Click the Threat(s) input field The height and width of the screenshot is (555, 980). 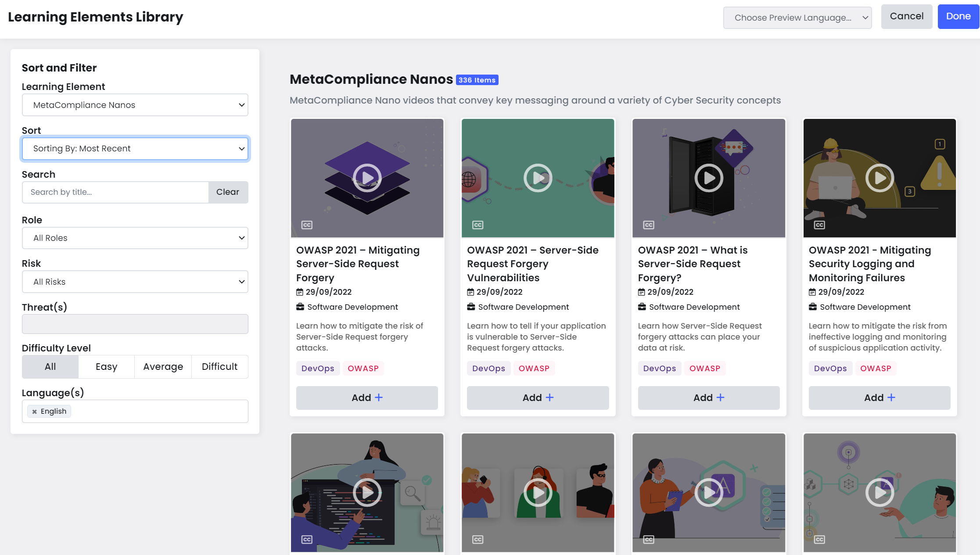click(x=135, y=324)
